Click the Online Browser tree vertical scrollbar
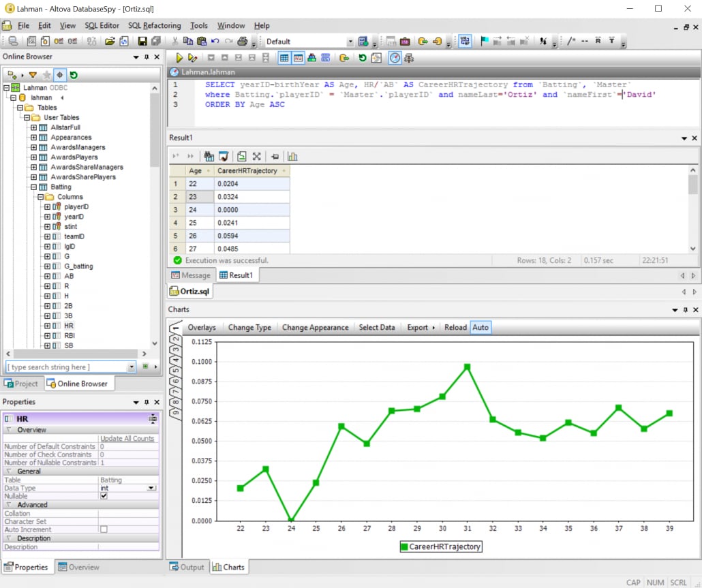 coord(155,130)
